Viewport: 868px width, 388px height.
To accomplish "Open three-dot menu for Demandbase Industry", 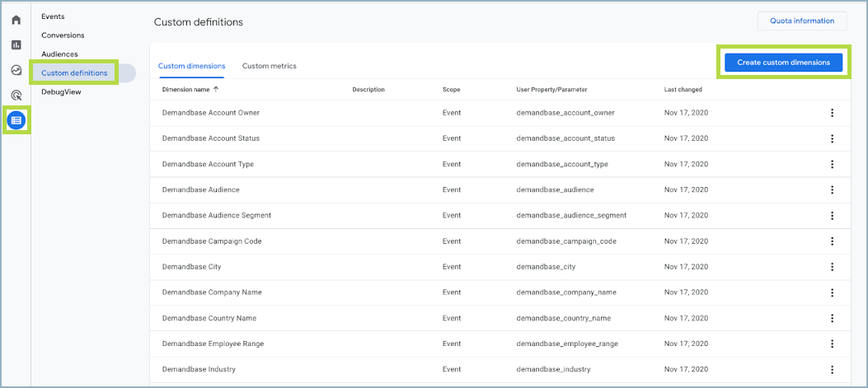I will click(832, 370).
